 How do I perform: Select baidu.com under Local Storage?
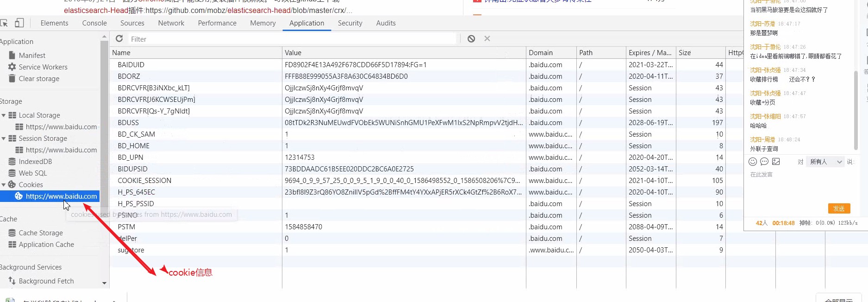(x=61, y=126)
